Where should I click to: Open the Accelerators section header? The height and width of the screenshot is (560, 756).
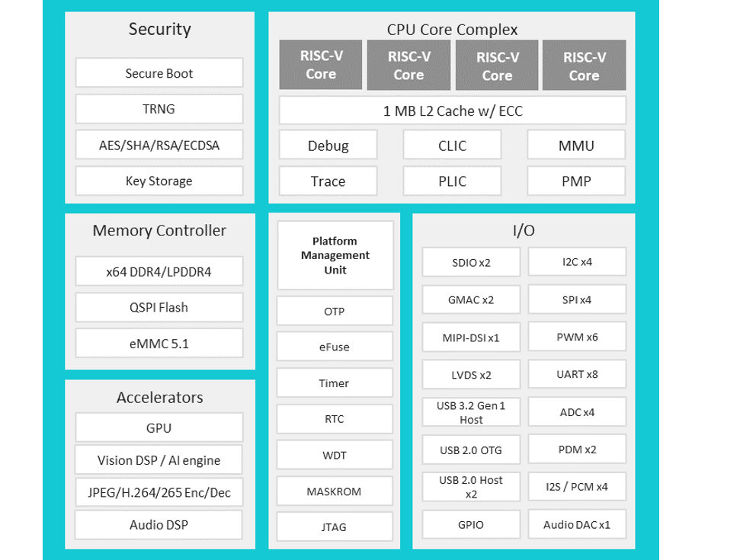pos(159,398)
